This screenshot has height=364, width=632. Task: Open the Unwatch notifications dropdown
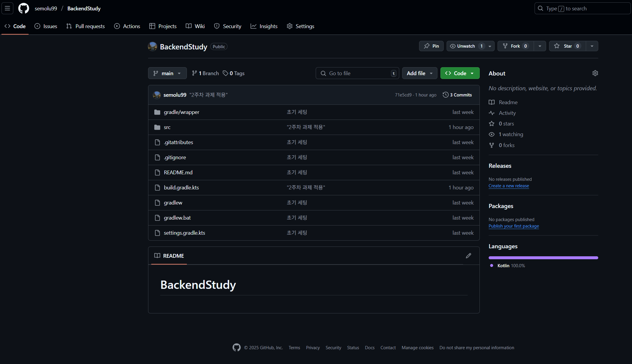coord(471,46)
